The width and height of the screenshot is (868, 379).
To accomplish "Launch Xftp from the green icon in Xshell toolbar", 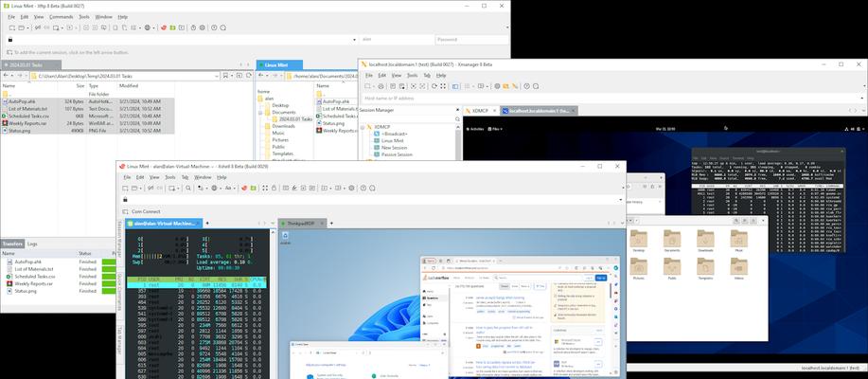I will coord(253,188).
